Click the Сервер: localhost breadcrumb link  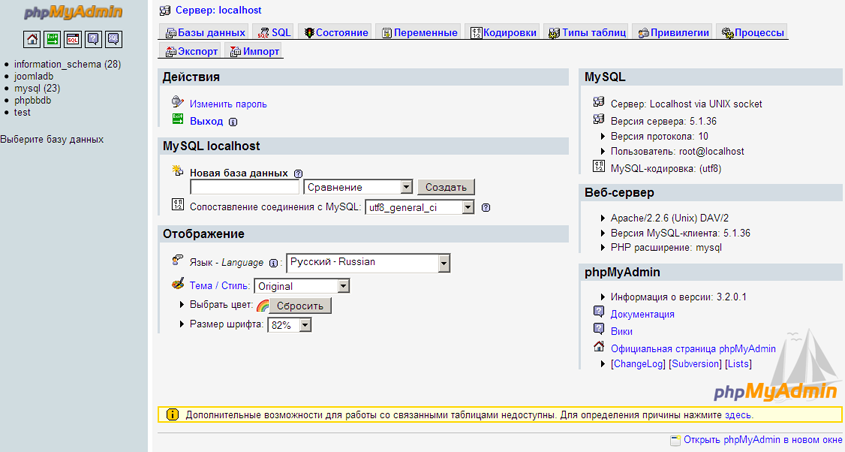click(218, 10)
